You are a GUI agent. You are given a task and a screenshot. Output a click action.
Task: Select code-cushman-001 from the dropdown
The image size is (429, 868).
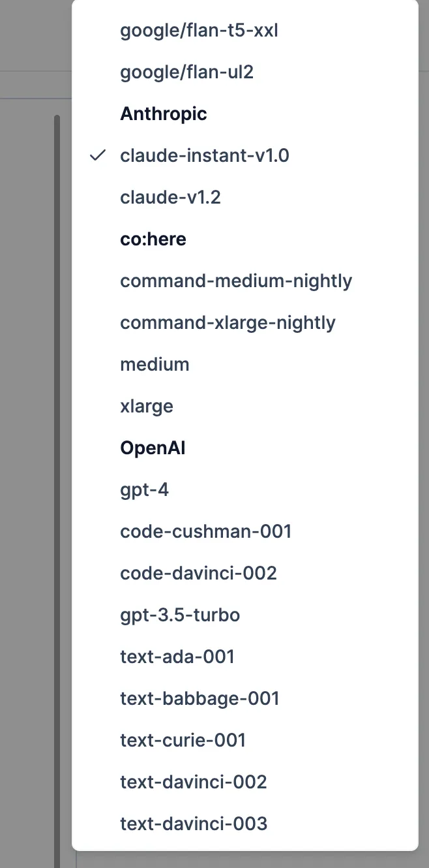205,531
